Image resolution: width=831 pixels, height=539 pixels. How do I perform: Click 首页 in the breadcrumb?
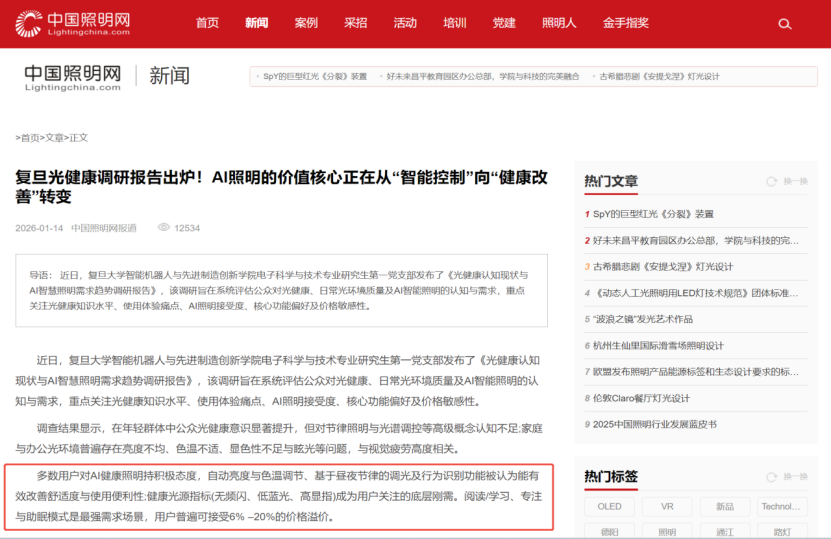tap(30, 138)
